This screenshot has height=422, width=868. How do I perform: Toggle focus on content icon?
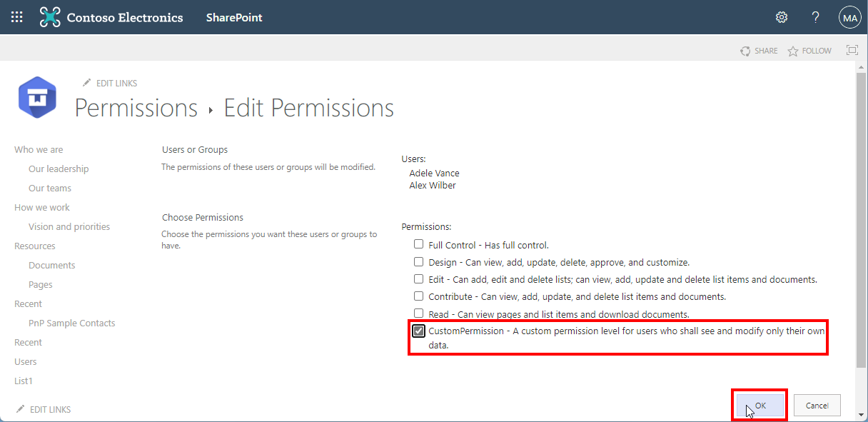coord(852,50)
